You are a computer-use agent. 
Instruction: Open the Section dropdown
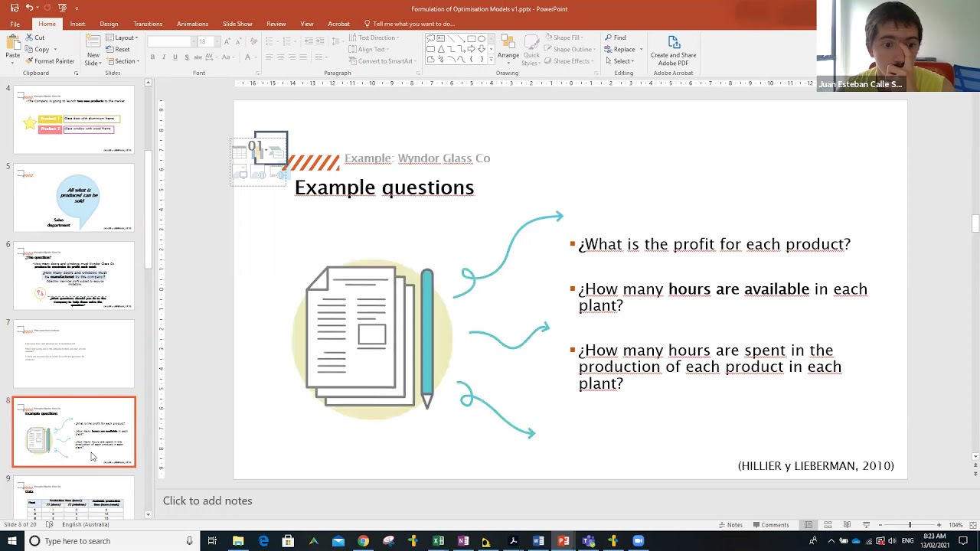click(x=123, y=61)
